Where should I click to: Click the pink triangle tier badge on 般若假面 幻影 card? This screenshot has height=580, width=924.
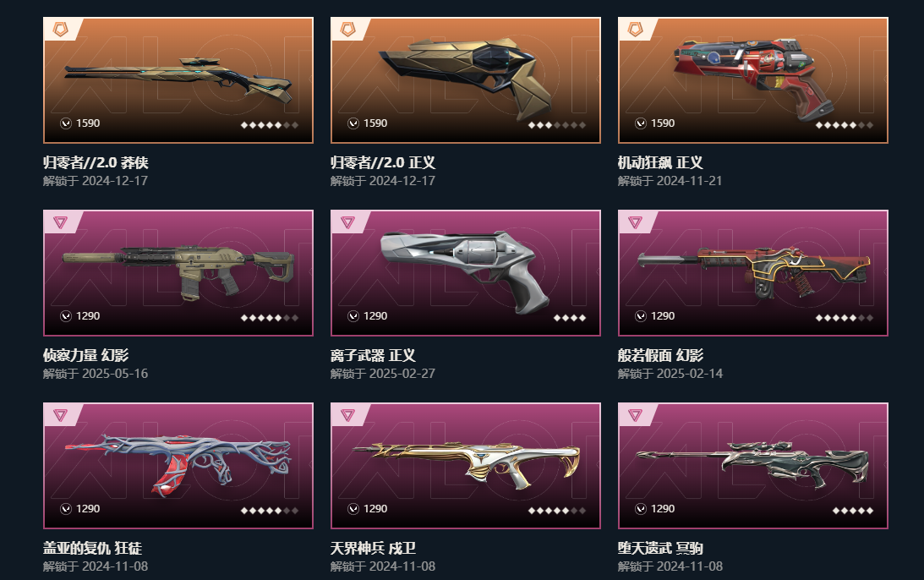coord(635,222)
